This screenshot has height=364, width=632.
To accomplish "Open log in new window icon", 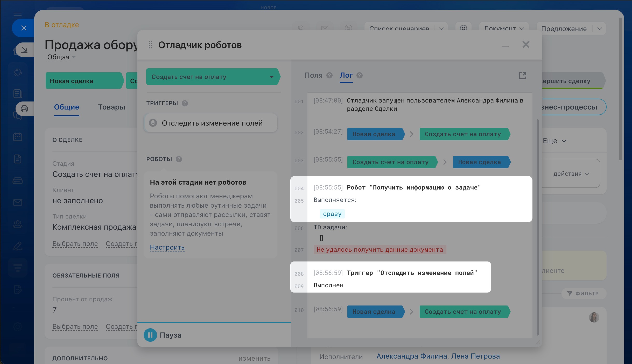I will (522, 76).
